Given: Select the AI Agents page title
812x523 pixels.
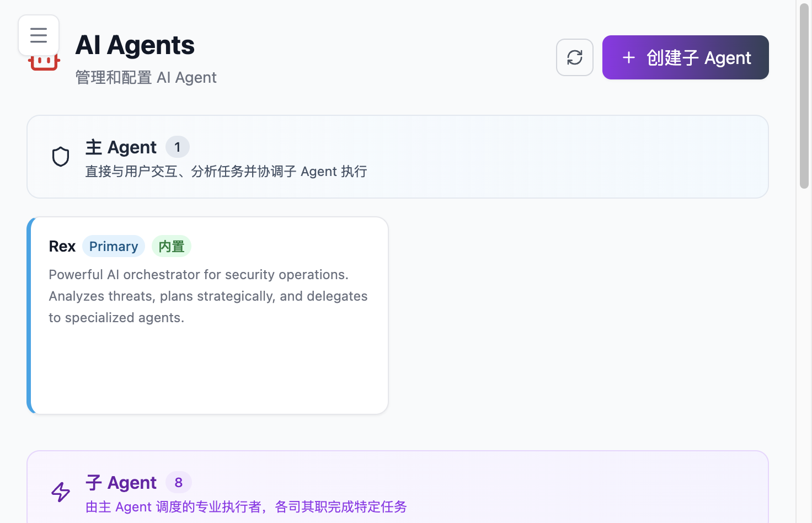Looking at the screenshot, I should (135, 45).
